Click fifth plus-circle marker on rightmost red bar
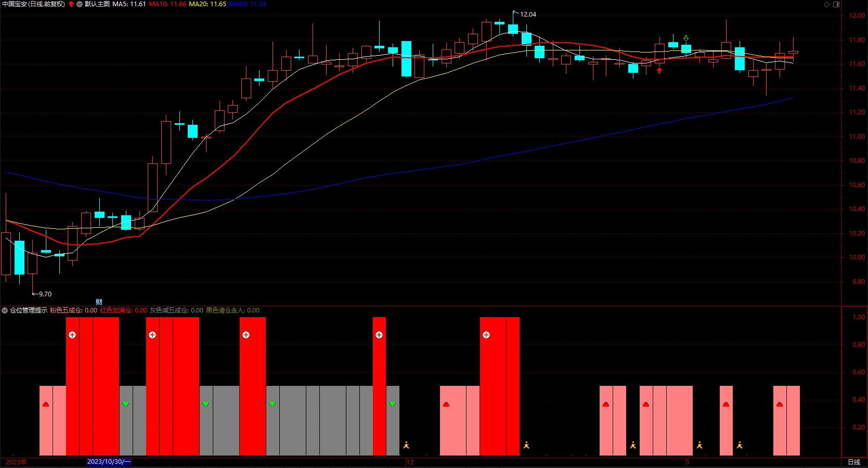Viewport: 868px width, 468px height. [486, 335]
